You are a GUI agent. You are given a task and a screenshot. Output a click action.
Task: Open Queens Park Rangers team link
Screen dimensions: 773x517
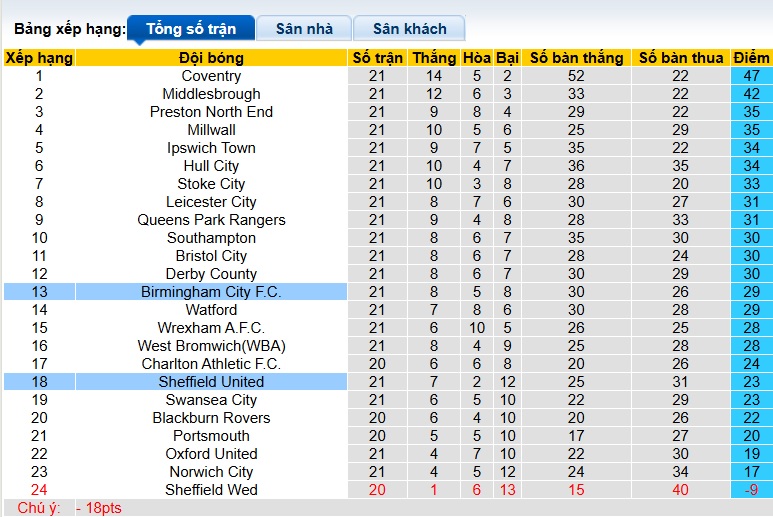coord(211,220)
